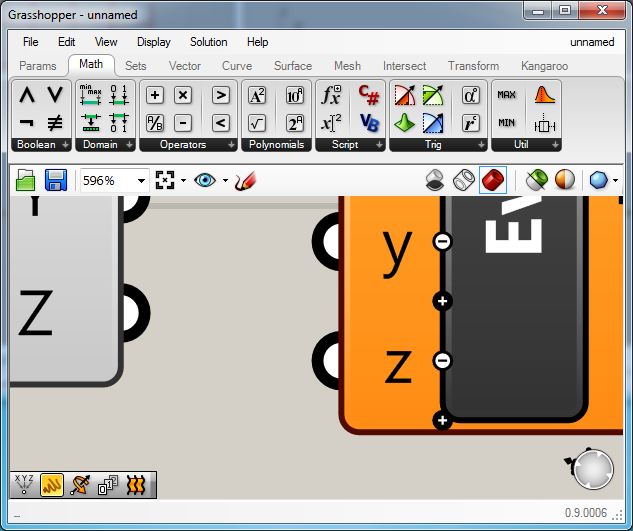
Task: Open the Solution menu
Action: (x=209, y=42)
